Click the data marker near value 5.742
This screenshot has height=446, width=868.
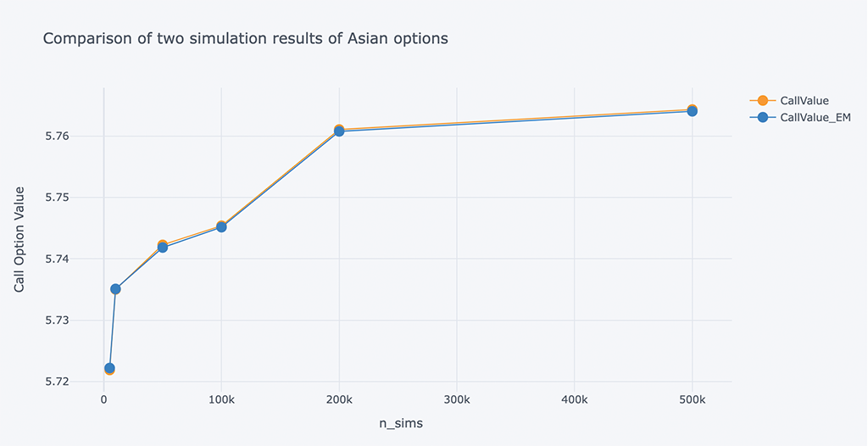point(163,247)
